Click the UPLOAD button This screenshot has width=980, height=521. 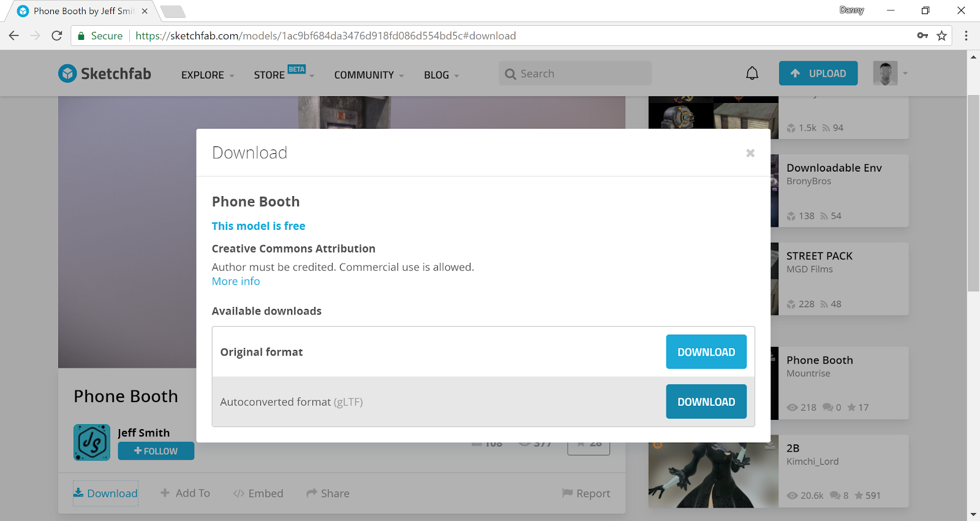click(x=818, y=74)
